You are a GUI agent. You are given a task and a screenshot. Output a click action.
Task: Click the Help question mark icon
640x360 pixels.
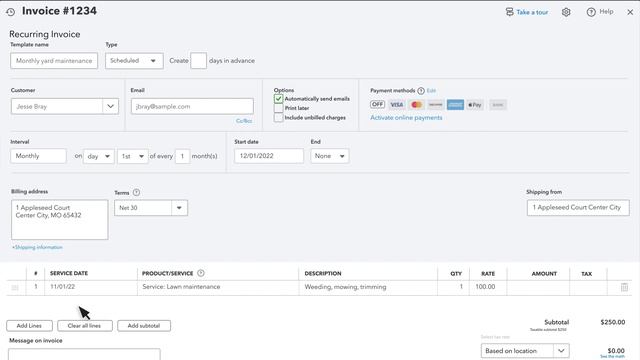pos(591,12)
